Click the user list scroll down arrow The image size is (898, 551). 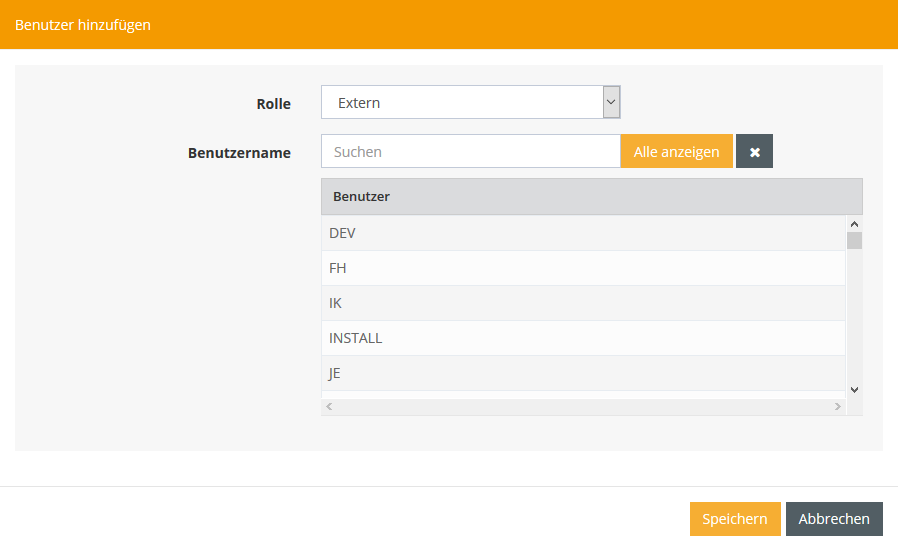[854, 389]
